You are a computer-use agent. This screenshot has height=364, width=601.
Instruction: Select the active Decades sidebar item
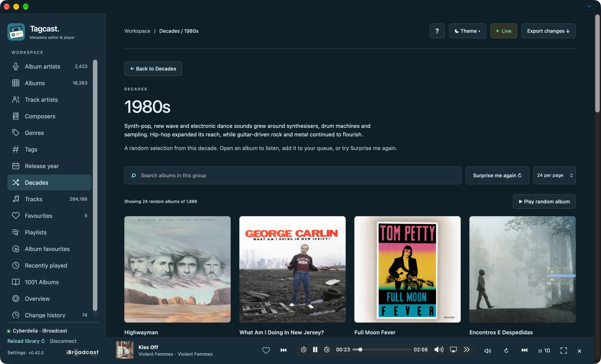(50, 182)
